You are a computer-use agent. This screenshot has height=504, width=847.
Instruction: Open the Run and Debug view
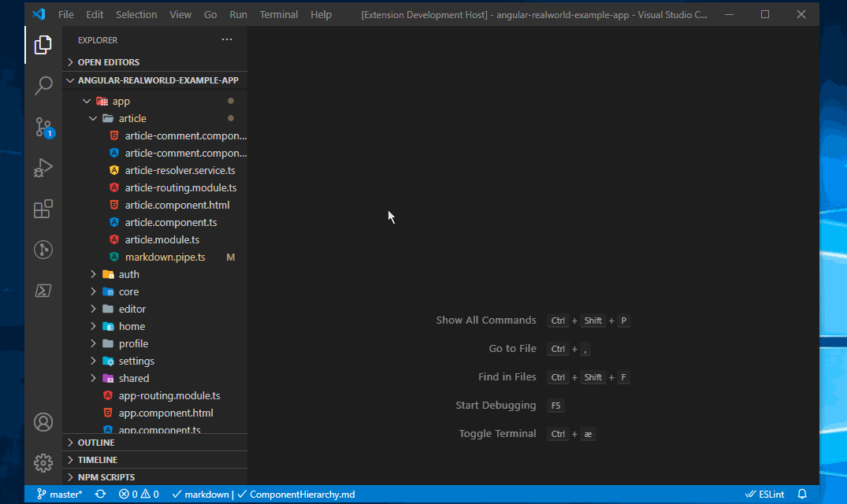click(x=43, y=168)
